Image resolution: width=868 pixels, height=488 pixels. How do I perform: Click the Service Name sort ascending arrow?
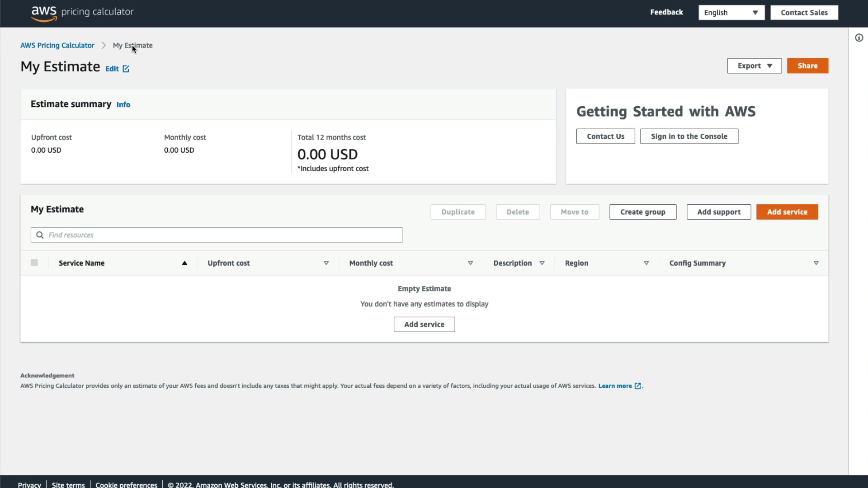[184, 263]
